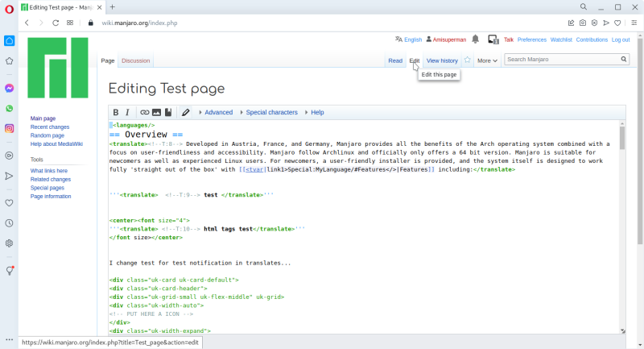
Task: Open Player icon in Opera sidebar
Action: pyautogui.click(x=9, y=156)
